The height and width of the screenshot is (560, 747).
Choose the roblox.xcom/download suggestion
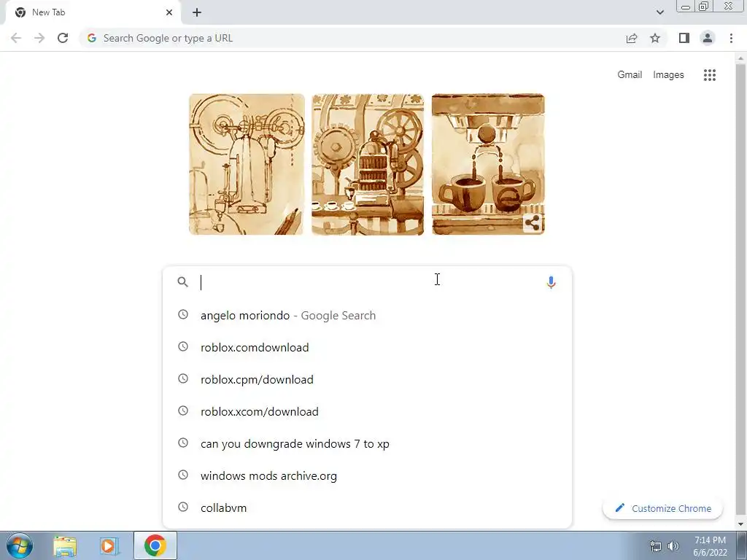pos(367,411)
